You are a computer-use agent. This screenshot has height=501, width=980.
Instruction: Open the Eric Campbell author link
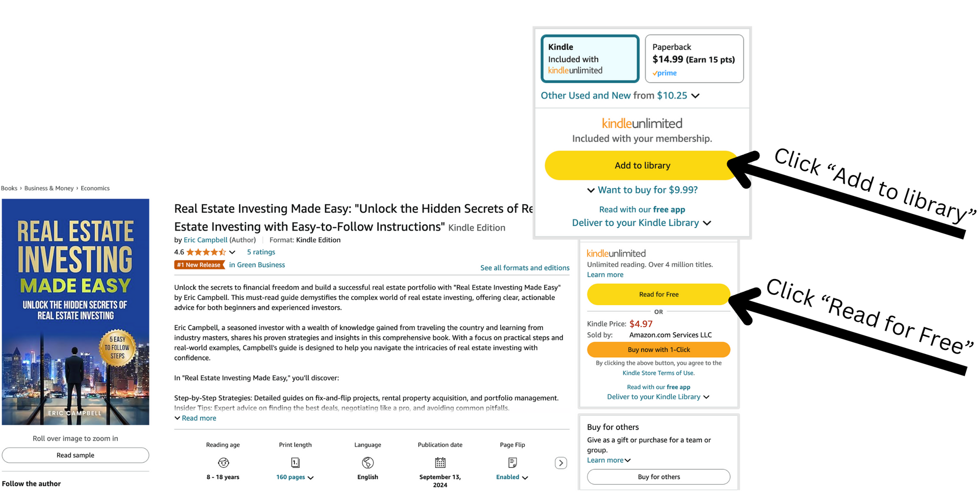(205, 240)
